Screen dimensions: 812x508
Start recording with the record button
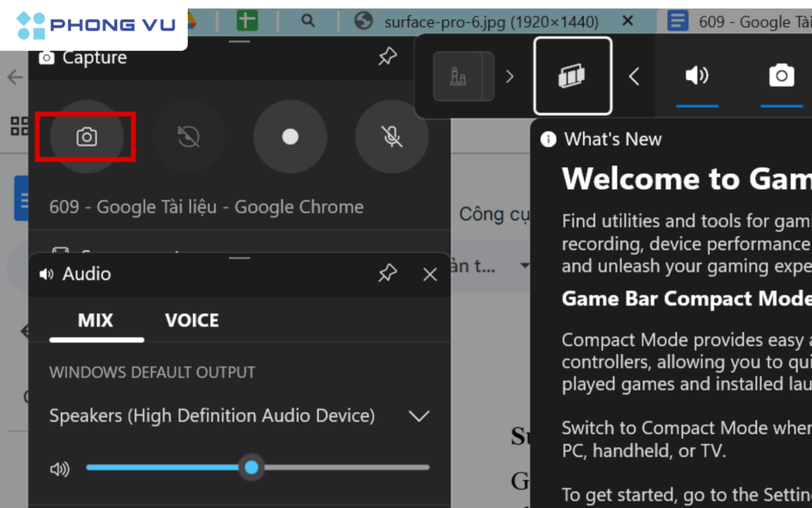(x=289, y=137)
